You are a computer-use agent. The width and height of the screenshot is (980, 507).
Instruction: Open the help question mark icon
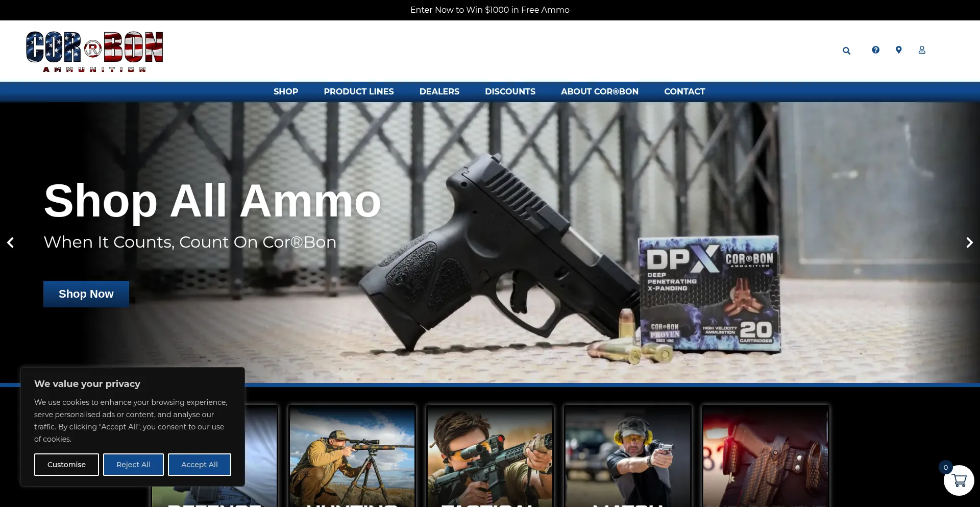pyautogui.click(x=875, y=50)
